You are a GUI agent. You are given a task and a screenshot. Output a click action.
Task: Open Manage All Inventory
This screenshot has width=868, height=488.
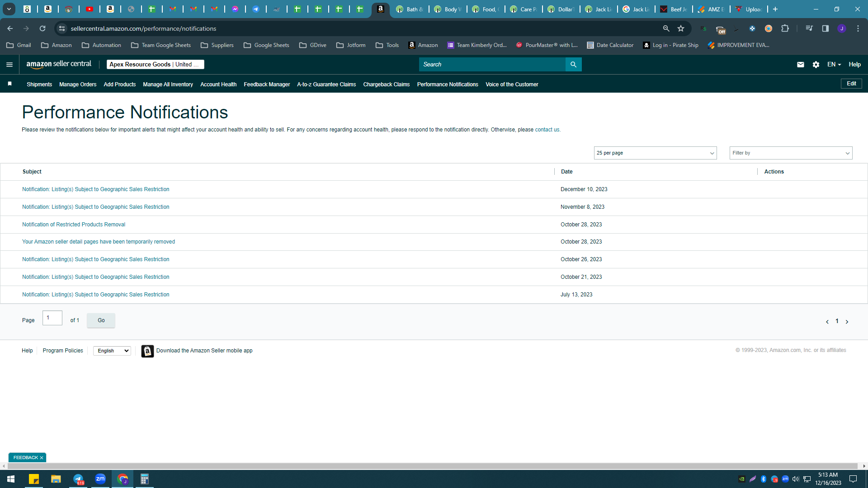[x=168, y=84]
